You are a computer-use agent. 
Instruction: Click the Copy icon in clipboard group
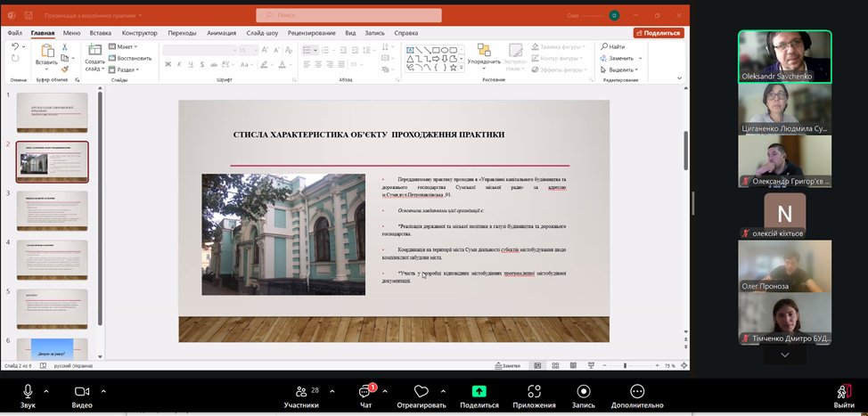pos(65,58)
